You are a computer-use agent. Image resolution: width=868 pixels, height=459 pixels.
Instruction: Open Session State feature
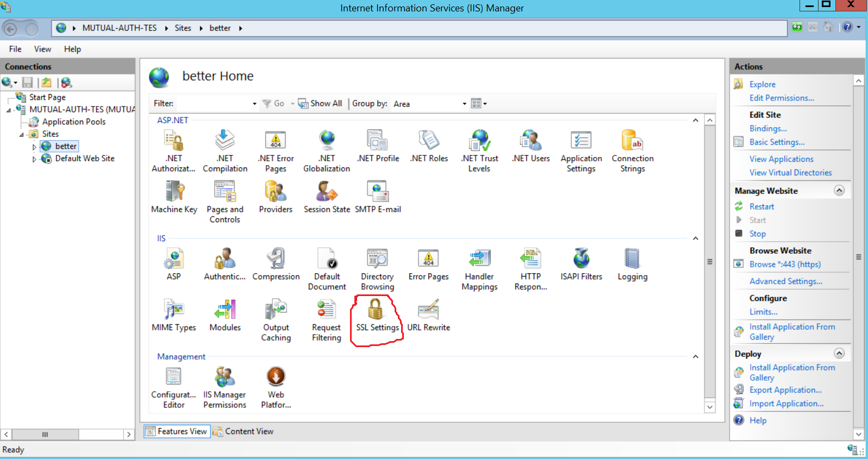pyautogui.click(x=327, y=197)
